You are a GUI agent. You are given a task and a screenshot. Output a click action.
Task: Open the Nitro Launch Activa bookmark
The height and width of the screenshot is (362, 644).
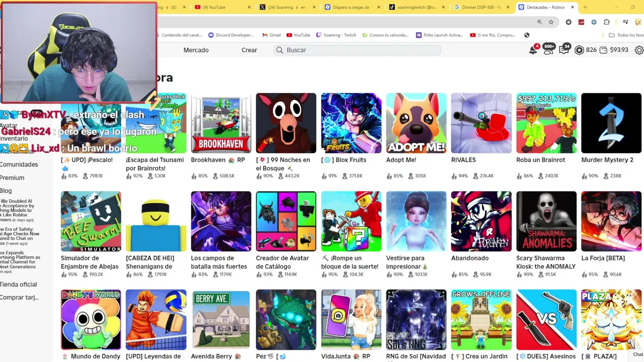coord(439,35)
